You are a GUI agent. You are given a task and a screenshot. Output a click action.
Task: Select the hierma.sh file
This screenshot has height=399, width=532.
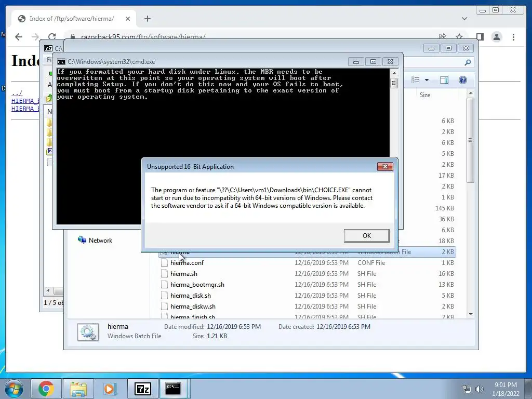pos(307,273)
